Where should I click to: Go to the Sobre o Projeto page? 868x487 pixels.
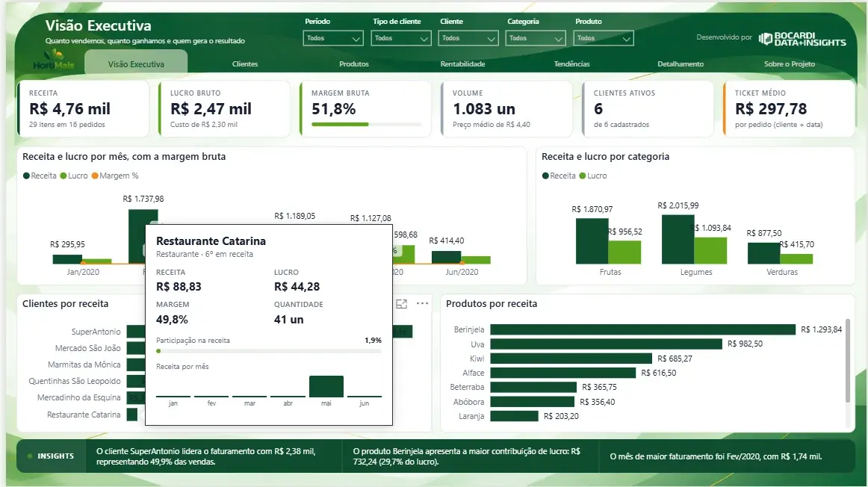790,64
